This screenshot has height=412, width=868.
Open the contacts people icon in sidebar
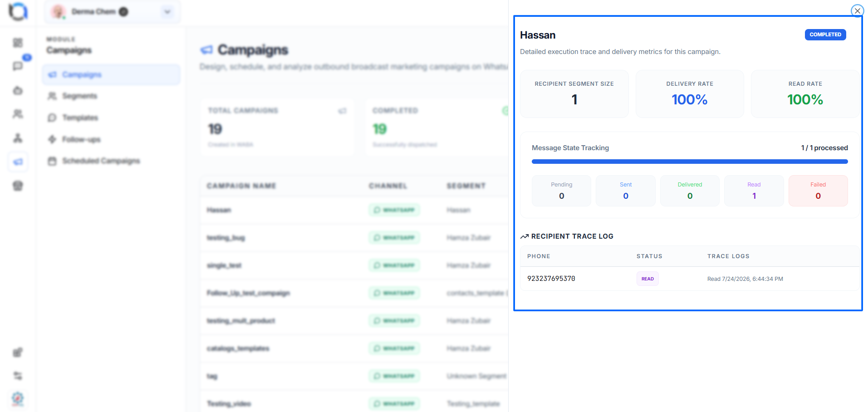[x=18, y=114]
